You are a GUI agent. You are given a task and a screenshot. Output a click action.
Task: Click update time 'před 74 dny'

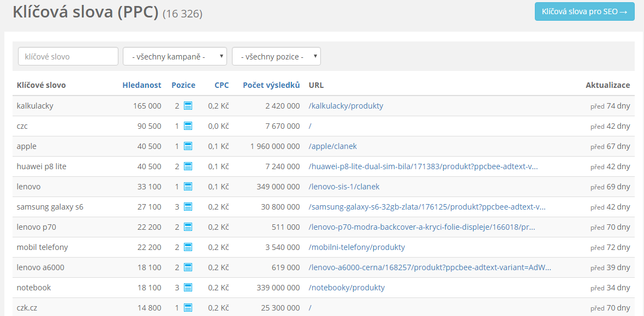610,106
